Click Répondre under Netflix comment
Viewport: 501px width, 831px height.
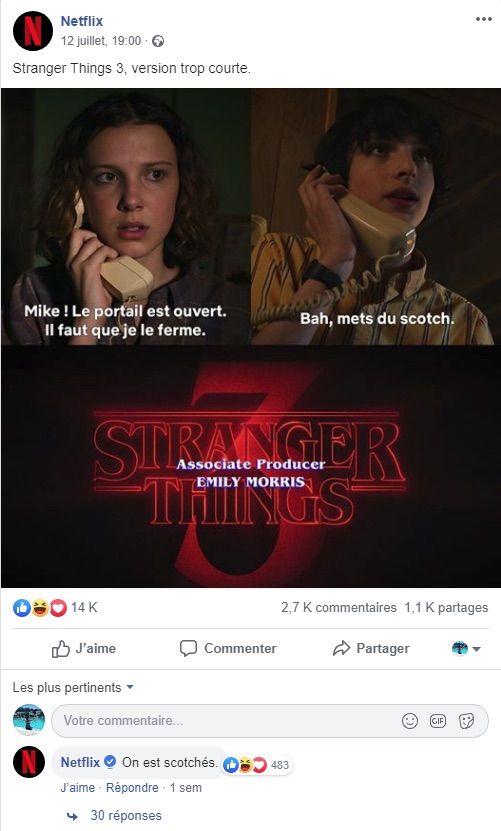click(x=132, y=788)
